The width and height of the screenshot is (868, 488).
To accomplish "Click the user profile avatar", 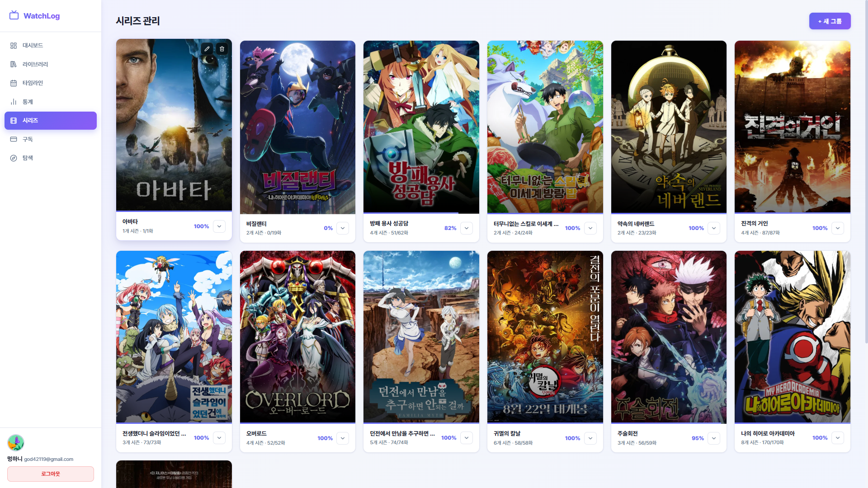I will [x=16, y=443].
